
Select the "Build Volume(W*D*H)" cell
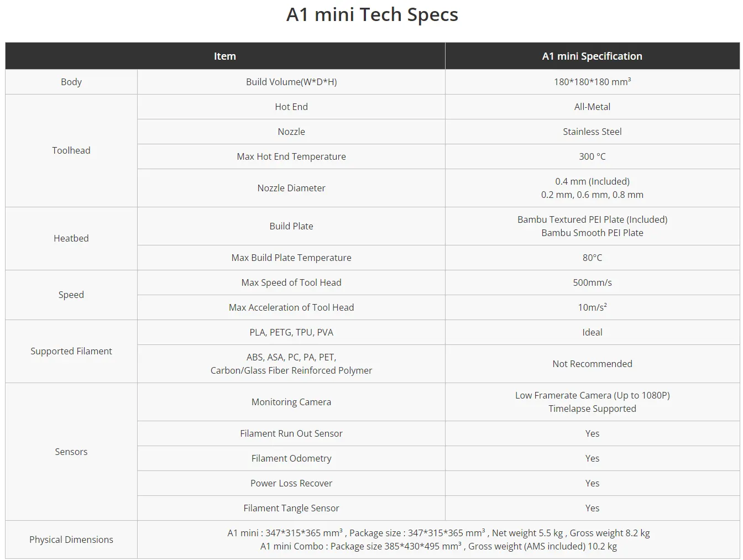(291, 82)
